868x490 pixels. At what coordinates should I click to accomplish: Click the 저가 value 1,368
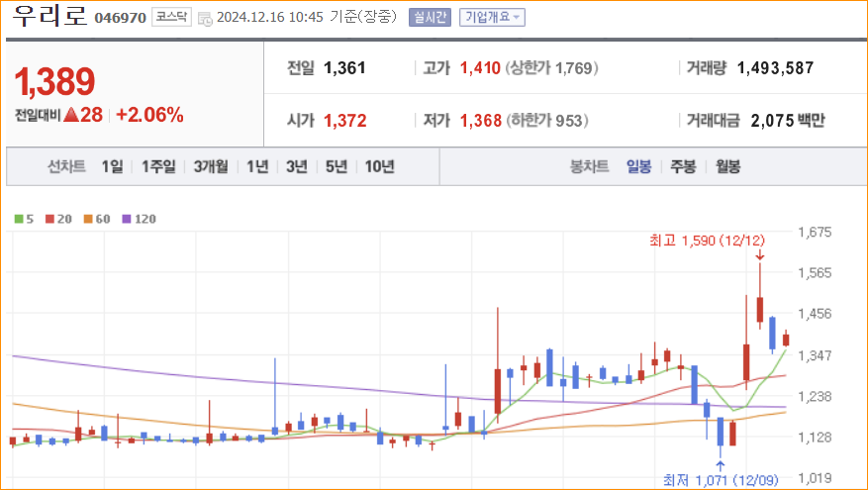(481, 120)
